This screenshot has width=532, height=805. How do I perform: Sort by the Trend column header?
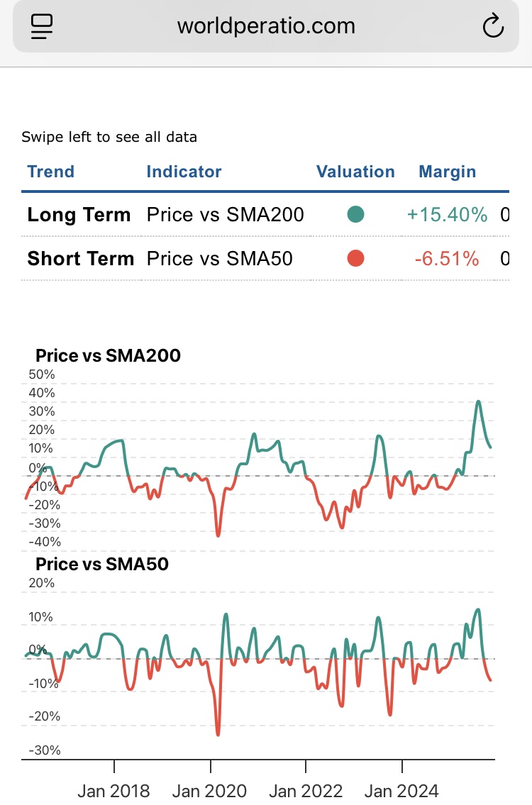[x=50, y=172]
